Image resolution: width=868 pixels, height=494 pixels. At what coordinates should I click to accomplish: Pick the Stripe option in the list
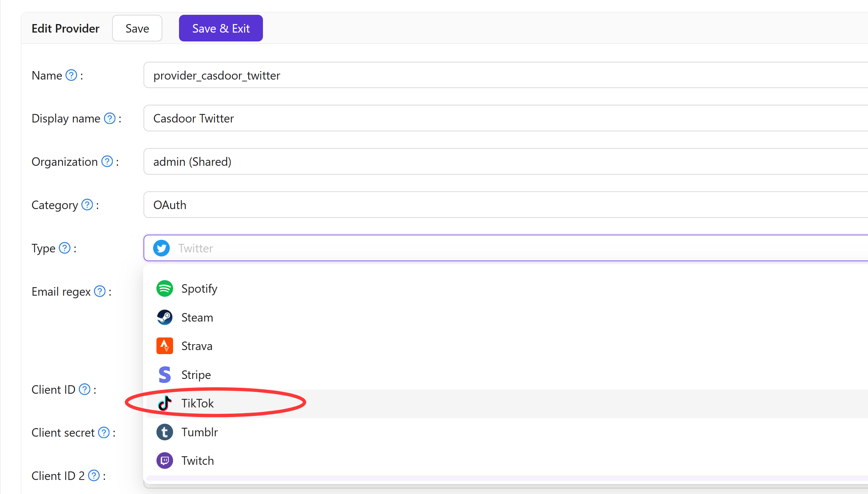(507, 375)
